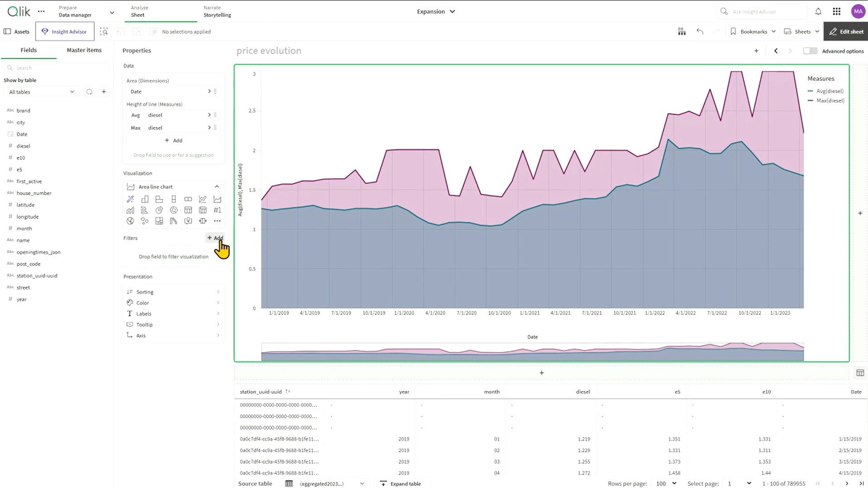Refresh the fields list
This screenshot has width=868, height=488.
coord(89,92)
